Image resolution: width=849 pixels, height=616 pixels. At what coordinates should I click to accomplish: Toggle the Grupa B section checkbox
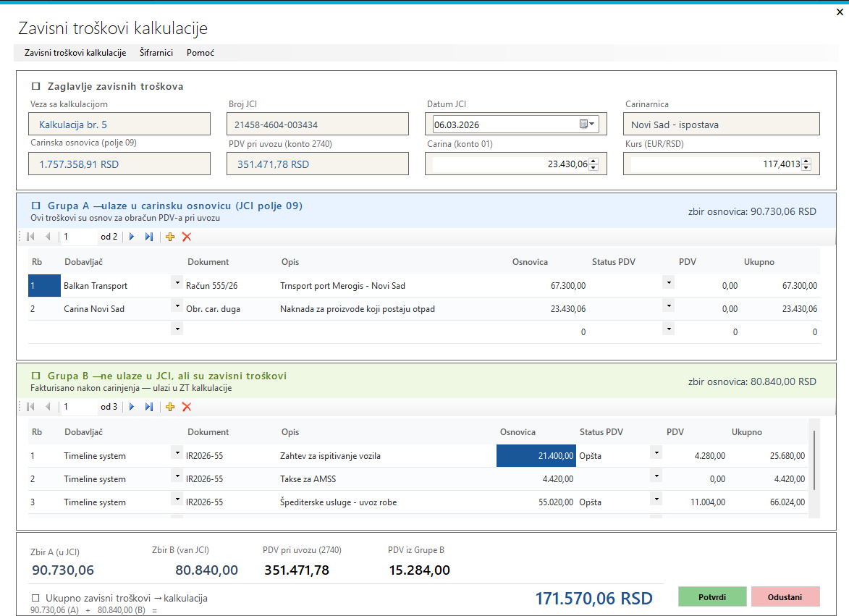36,376
